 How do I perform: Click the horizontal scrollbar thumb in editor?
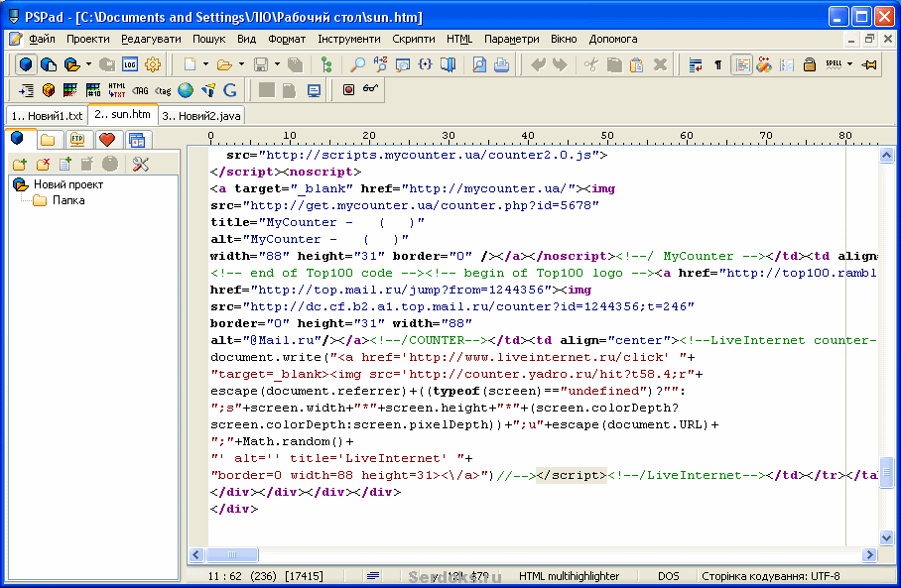234,555
